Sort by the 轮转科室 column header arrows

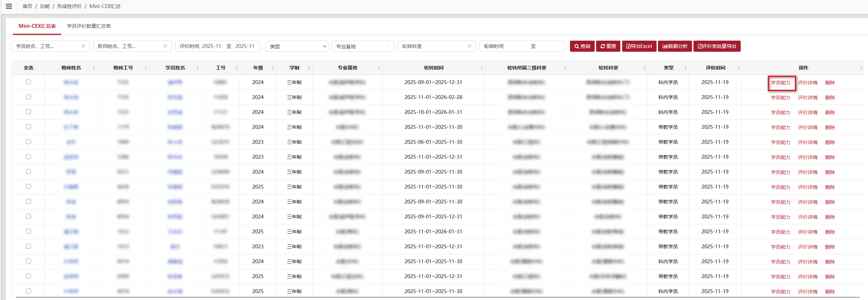(644, 68)
